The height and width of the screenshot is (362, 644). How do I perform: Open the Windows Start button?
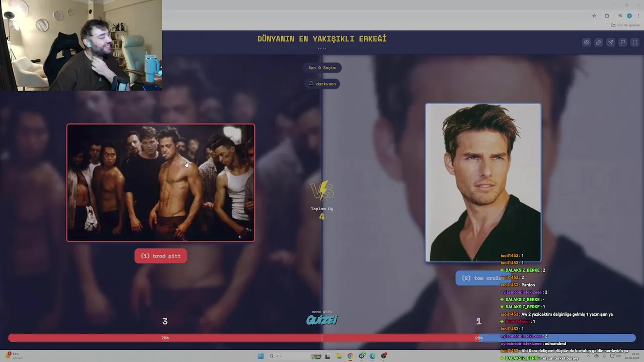(261, 356)
